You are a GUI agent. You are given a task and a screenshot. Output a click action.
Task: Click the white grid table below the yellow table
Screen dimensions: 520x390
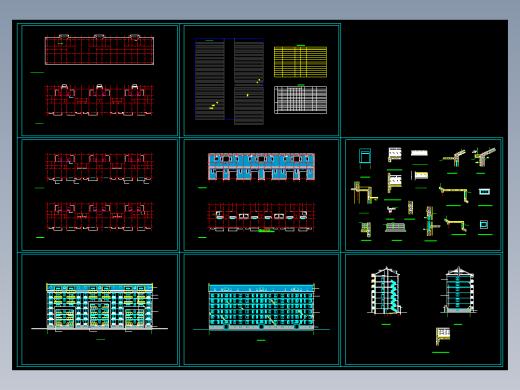[x=300, y=100]
